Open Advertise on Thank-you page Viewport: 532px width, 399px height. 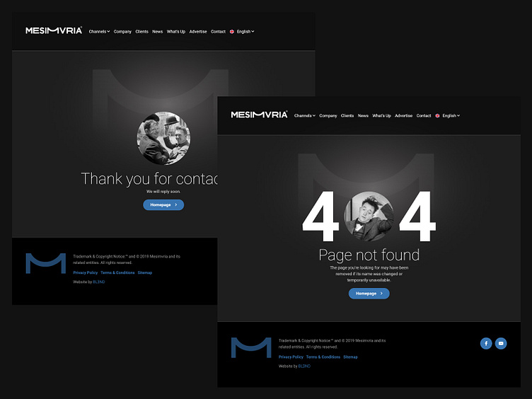tap(198, 32)
